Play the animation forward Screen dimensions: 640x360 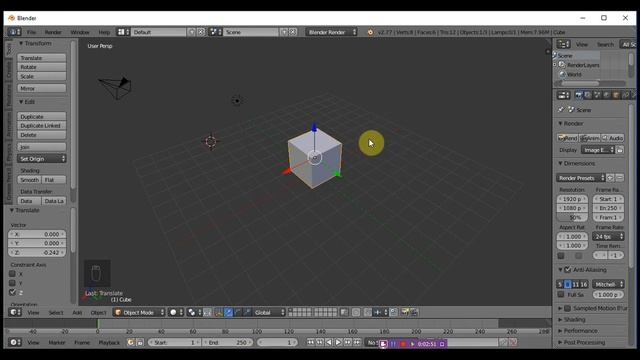point(338,342)
